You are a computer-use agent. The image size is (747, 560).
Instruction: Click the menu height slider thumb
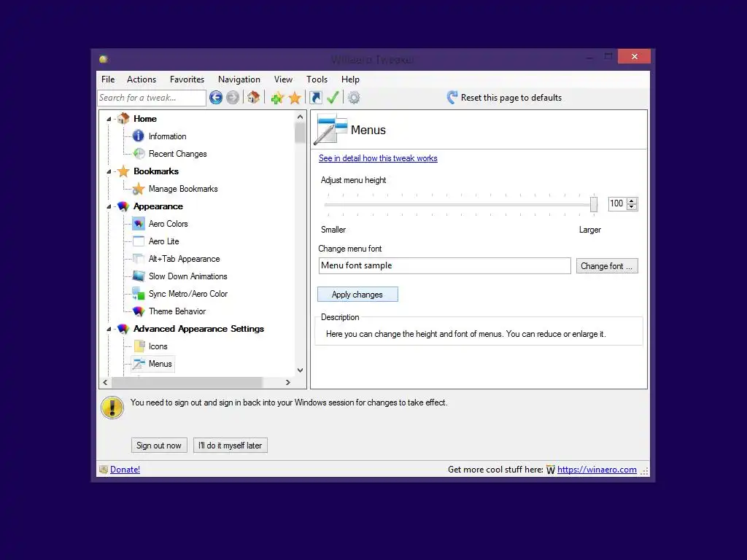click(x=594, y=204)
